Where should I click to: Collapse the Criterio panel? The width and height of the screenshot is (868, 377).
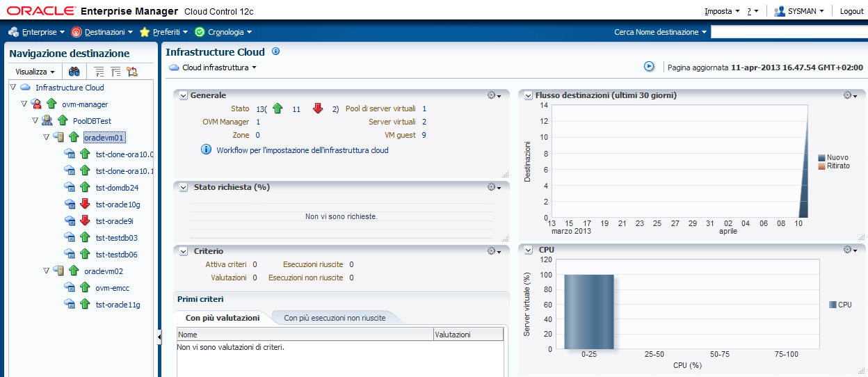(x=183, y=251)
